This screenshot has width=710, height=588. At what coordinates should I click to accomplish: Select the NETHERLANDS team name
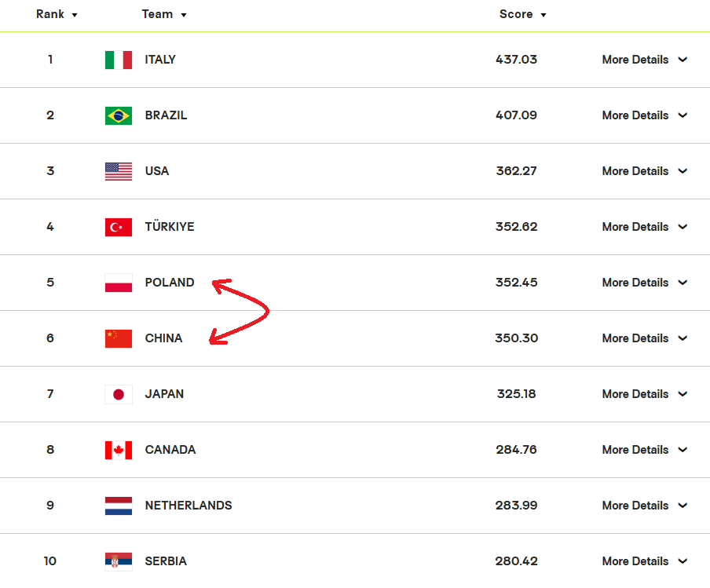[x=188, y=505]
